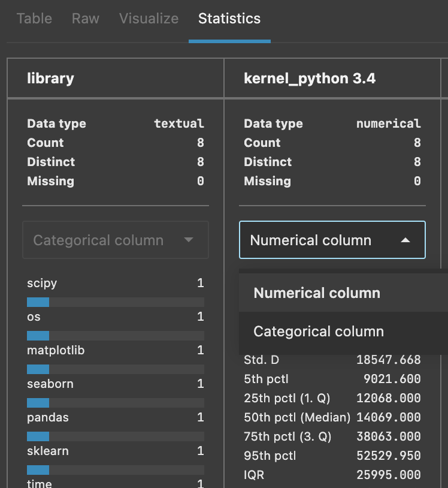The height and width of the screenshot is (488, 448).
Task: Open the Categorical column dropdown for library
Action: pos(115,240)
